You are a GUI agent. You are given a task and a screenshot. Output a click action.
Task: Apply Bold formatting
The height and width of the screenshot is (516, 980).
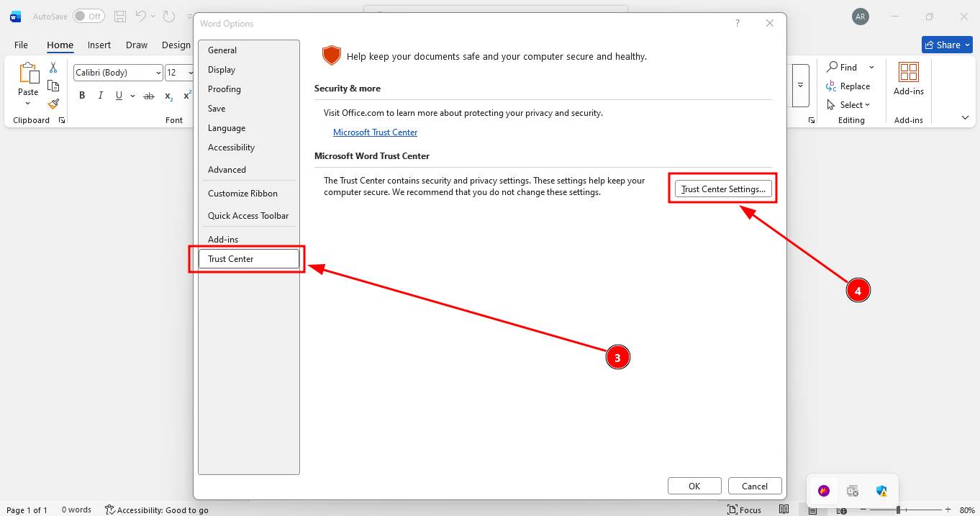[82, 96]
